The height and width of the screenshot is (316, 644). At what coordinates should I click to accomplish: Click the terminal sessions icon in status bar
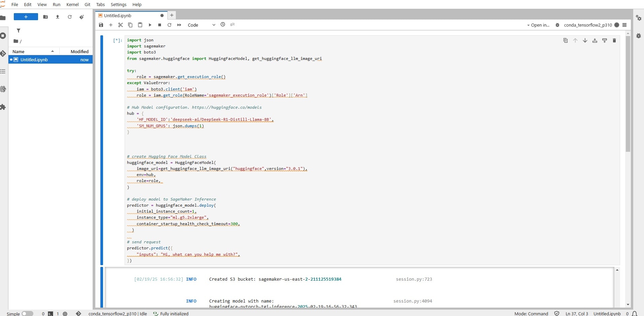coord(50,314)
